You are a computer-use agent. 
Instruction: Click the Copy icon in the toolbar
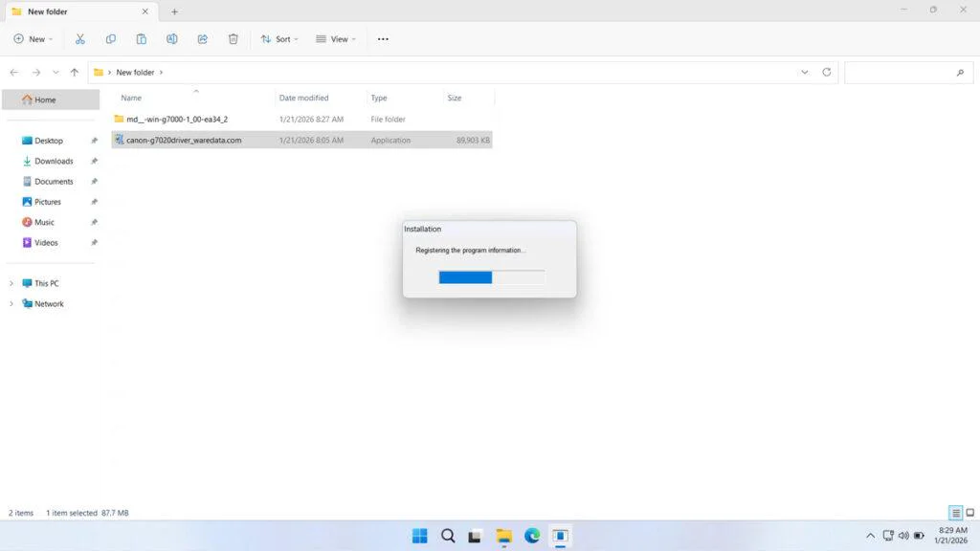[111, 38]
